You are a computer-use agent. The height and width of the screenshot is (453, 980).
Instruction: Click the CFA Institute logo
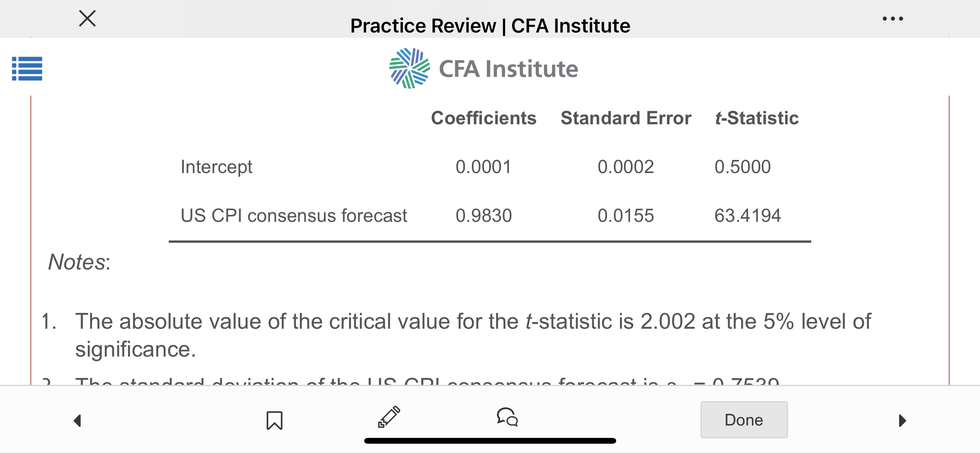click(x=484, y=69)
